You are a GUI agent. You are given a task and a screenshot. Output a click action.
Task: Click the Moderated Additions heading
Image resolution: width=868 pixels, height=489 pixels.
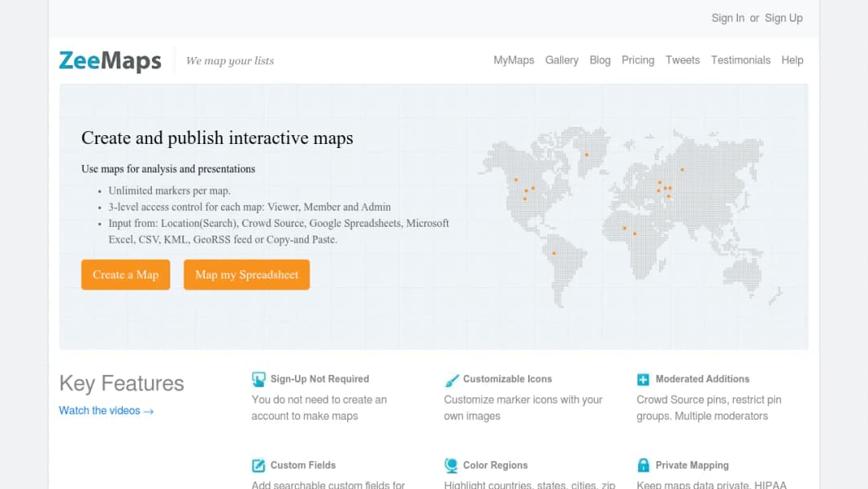pos(702,380)
